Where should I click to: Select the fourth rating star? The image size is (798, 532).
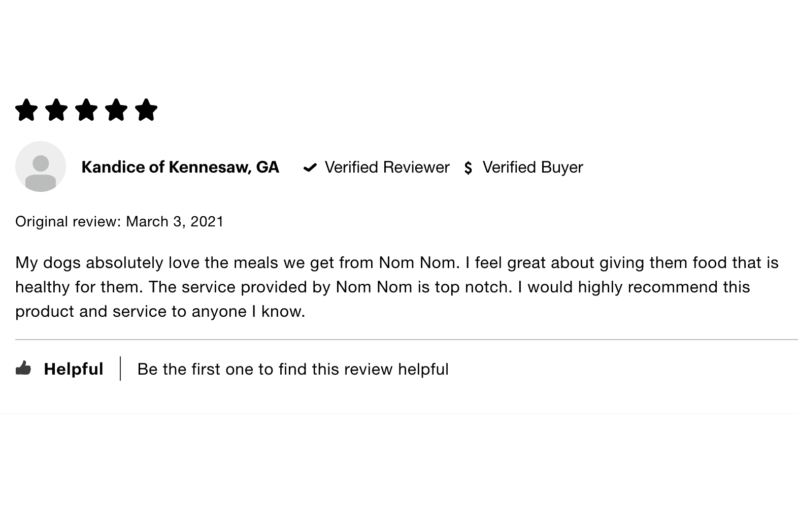click(x=116, y=110)
